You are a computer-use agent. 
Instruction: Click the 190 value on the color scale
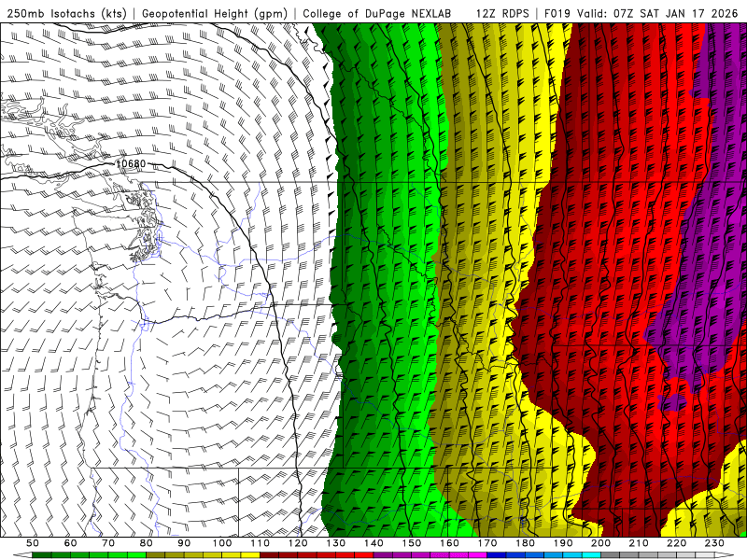click(x=563, y=543)
